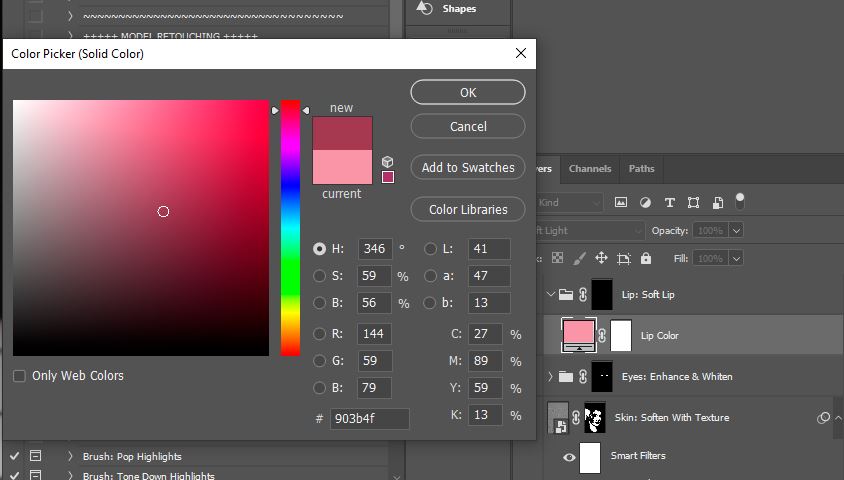Open the Opacity dropdown arrow
The image size is (844, 480).
[x=736, y=230]
